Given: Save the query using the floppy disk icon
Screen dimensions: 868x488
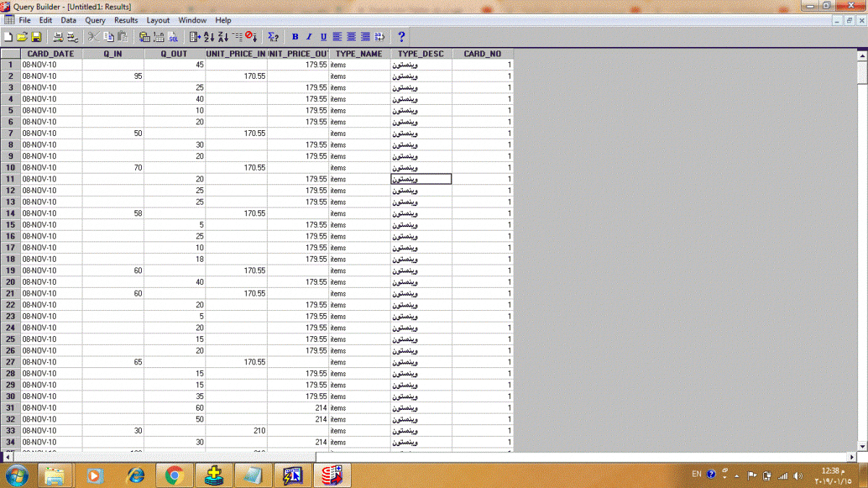Looking at the screenshot, I should click(x=35, y=37).
